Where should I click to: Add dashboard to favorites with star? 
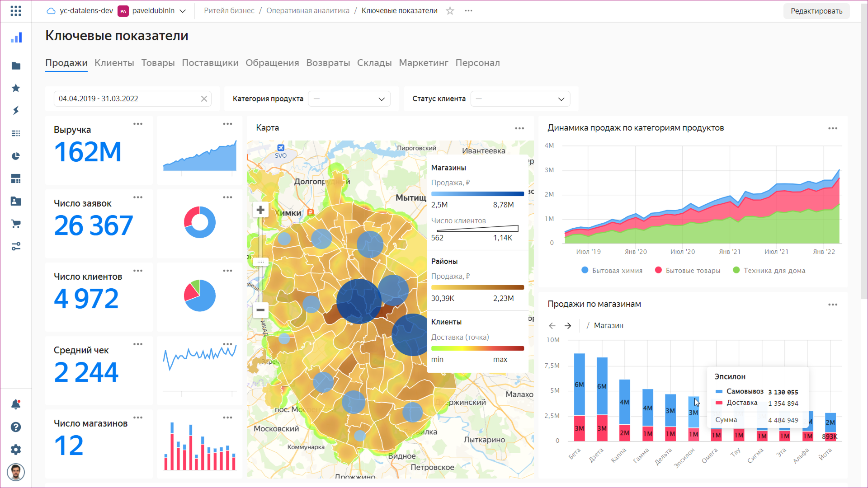(450, 11)
